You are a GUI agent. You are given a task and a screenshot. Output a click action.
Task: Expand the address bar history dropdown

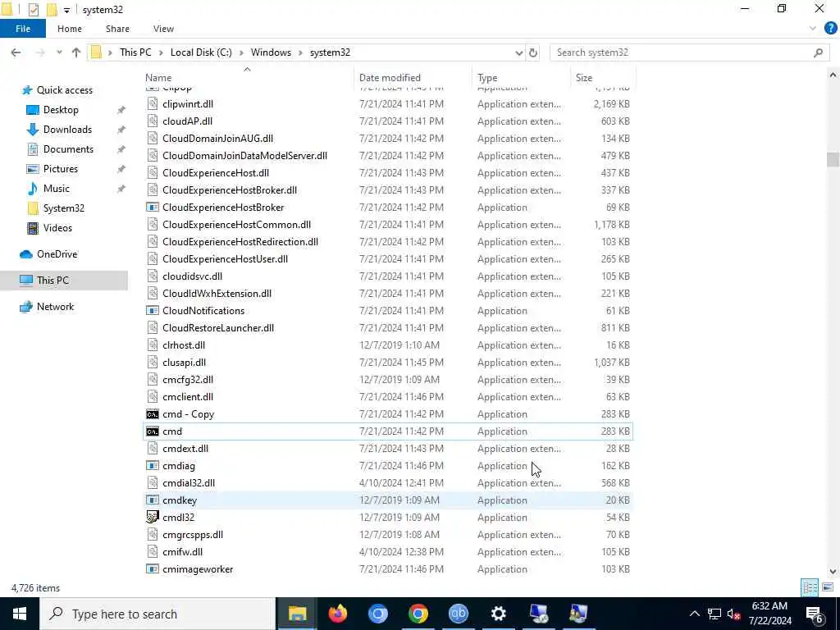pos(518,52)
